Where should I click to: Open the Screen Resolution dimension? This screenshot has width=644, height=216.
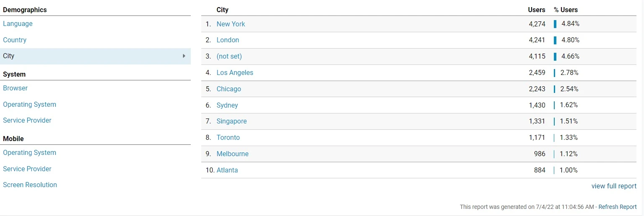30,185
